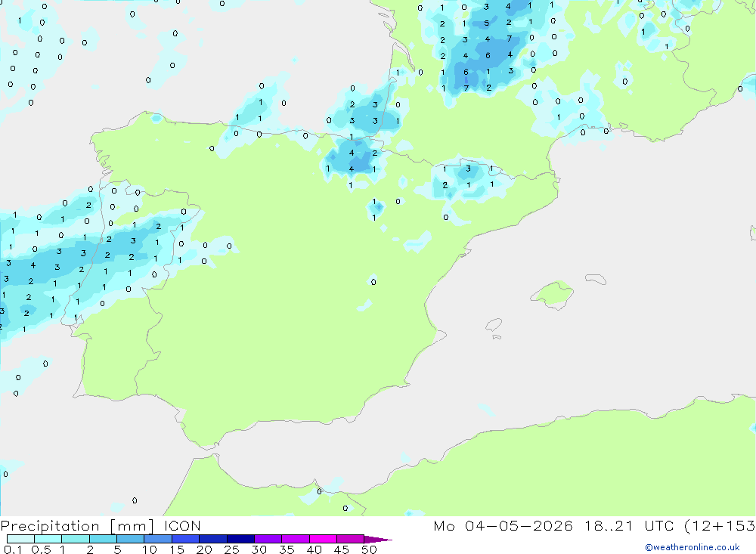
Task: Click the 45–50 mm legend color swatch
Action: 350,539
